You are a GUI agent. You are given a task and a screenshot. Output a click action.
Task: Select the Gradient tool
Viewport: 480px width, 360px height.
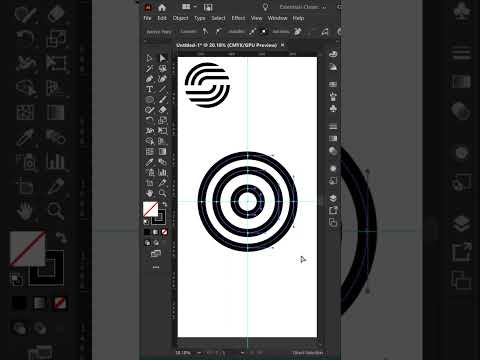[163, 152]
